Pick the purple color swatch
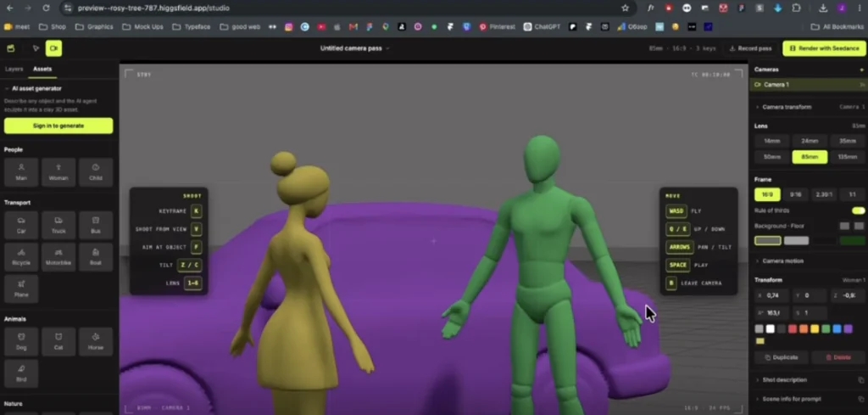Viewport: 868px width, 415px height. (848, 329)
